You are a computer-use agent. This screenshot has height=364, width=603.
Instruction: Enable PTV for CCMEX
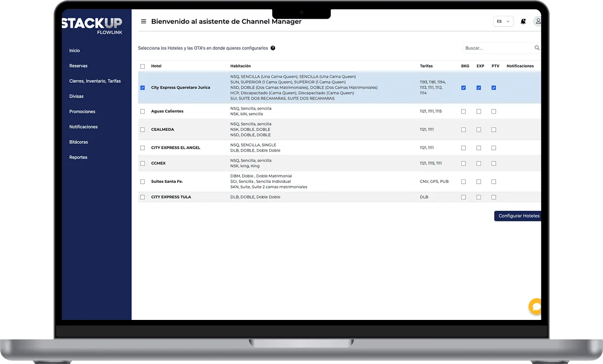tap(494, 163)
